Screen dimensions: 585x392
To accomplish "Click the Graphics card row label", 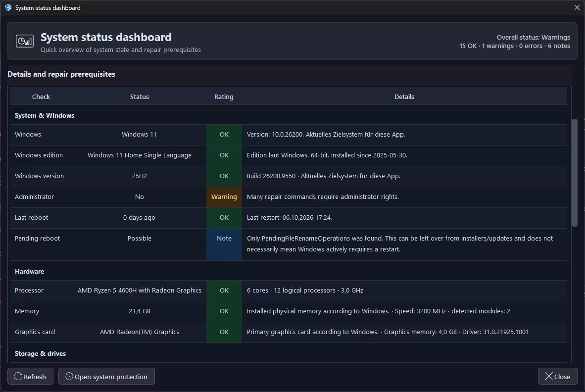I will tap(35, 332).
